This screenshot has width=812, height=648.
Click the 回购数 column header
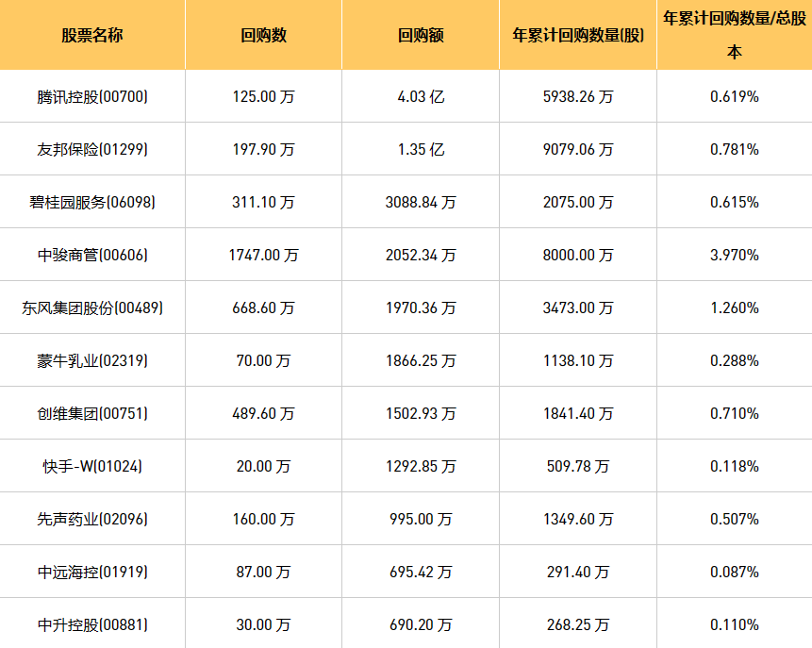(x=263, y=36)
